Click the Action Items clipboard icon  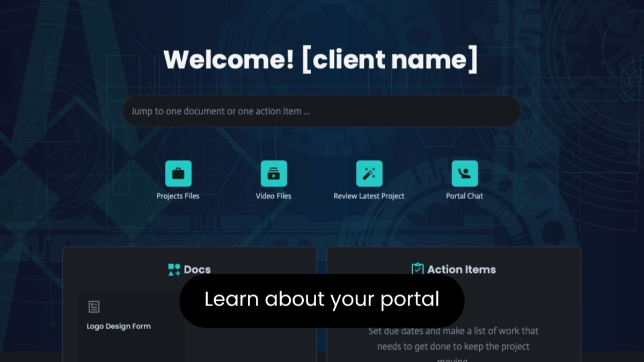(418, 269)
